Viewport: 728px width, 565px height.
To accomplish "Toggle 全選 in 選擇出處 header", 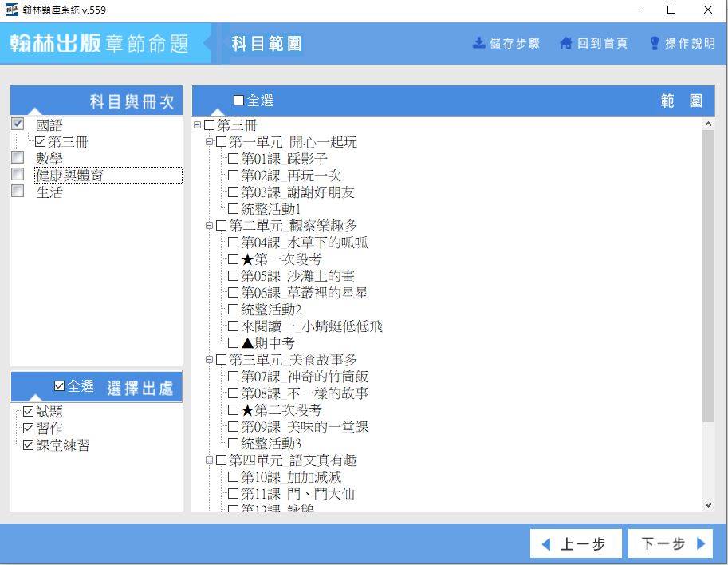I will (60, 385).
